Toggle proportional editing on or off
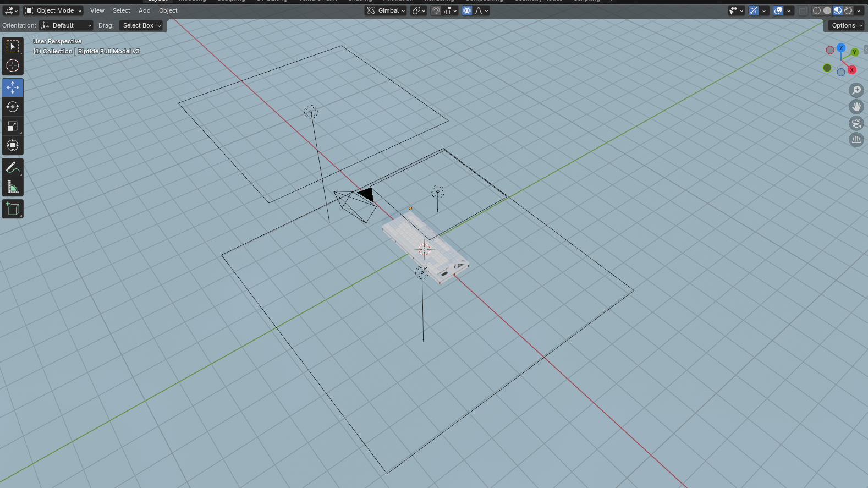 (466, 10)
